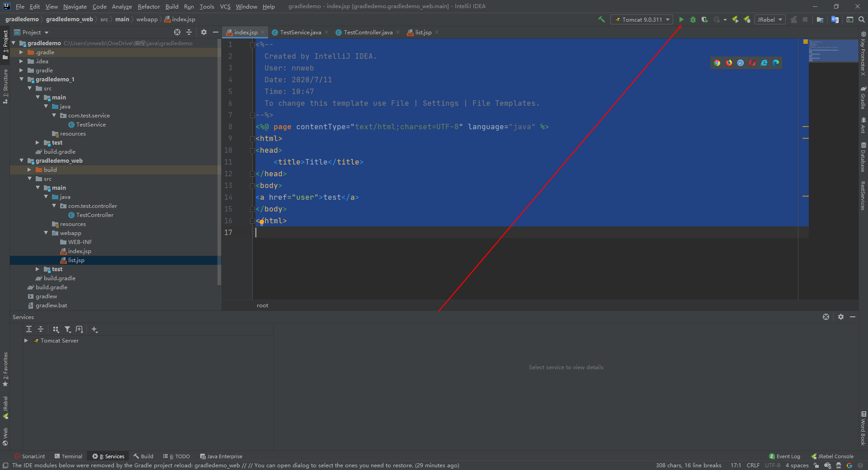This screenshot has width=868, height=470.
Task: Select TestController in the project tree
Action: pos(94,215)
